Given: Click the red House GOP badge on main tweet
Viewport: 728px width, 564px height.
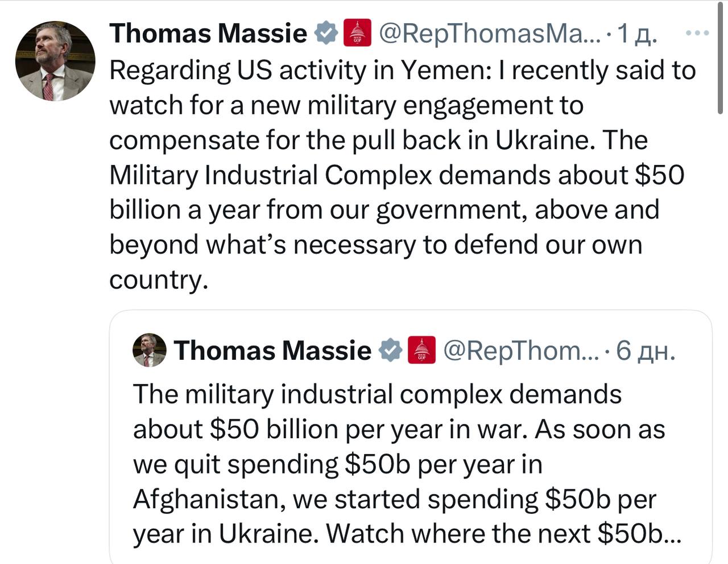Looking at the screenshot, I should tap(358, 33).
